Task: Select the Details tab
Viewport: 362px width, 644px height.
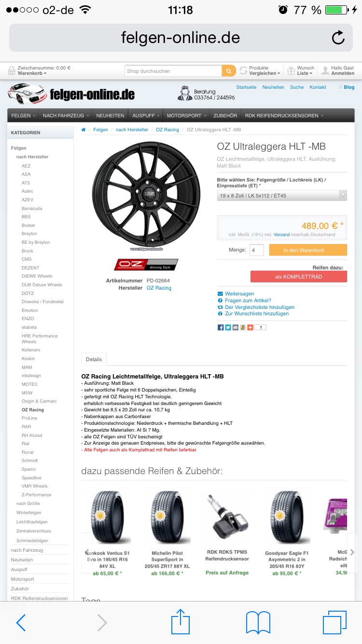Action: 94,359
